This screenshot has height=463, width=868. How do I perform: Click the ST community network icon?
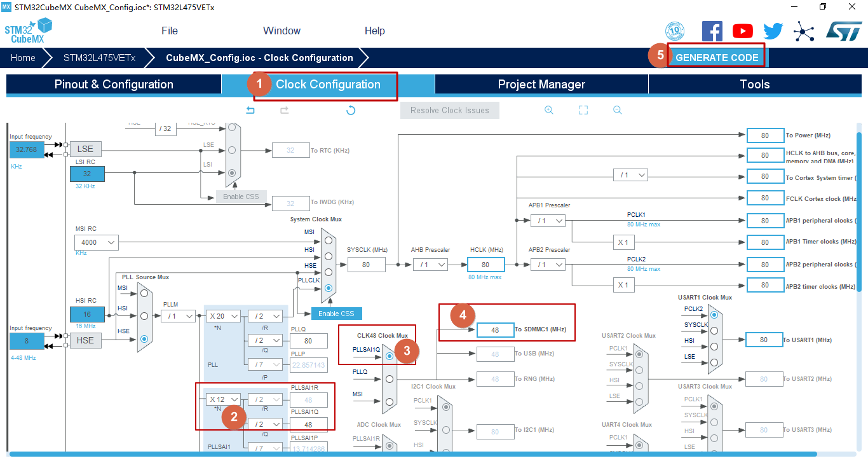tap(804, 31)
